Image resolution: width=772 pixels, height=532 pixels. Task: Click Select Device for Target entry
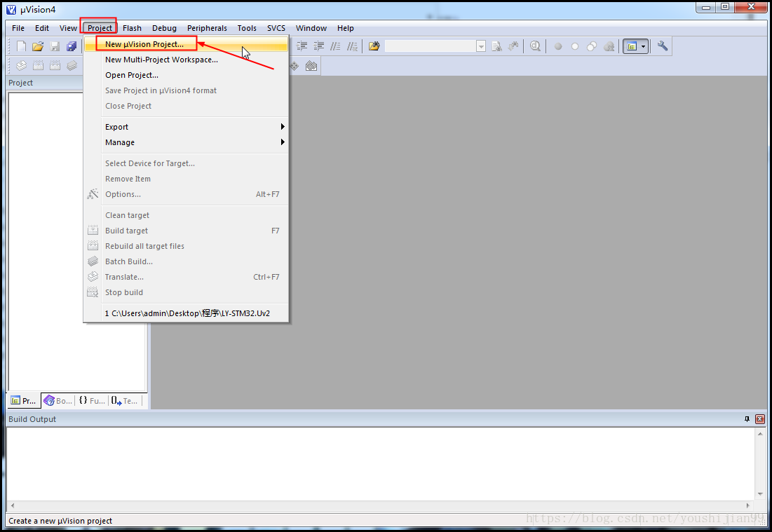pyautogui.click(x=186, y=163)
